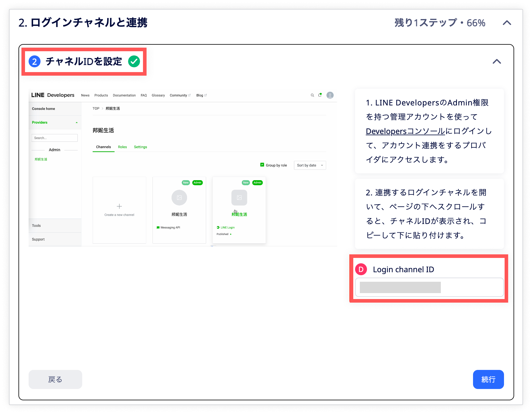Select 邦妮生活 provider in sidebar
Screen dimensions: 532x414
[x=41, y=159]
